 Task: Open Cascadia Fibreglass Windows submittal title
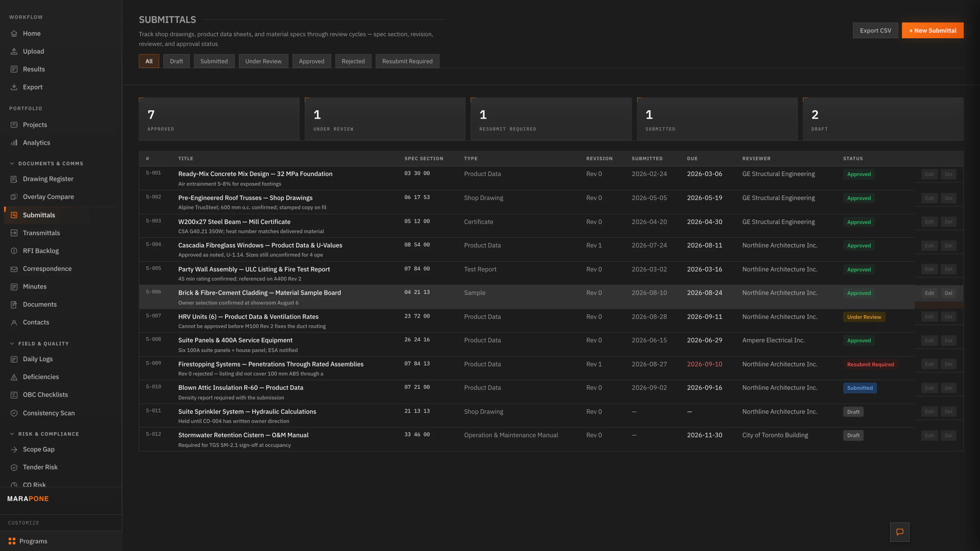[x=260, y=246]
